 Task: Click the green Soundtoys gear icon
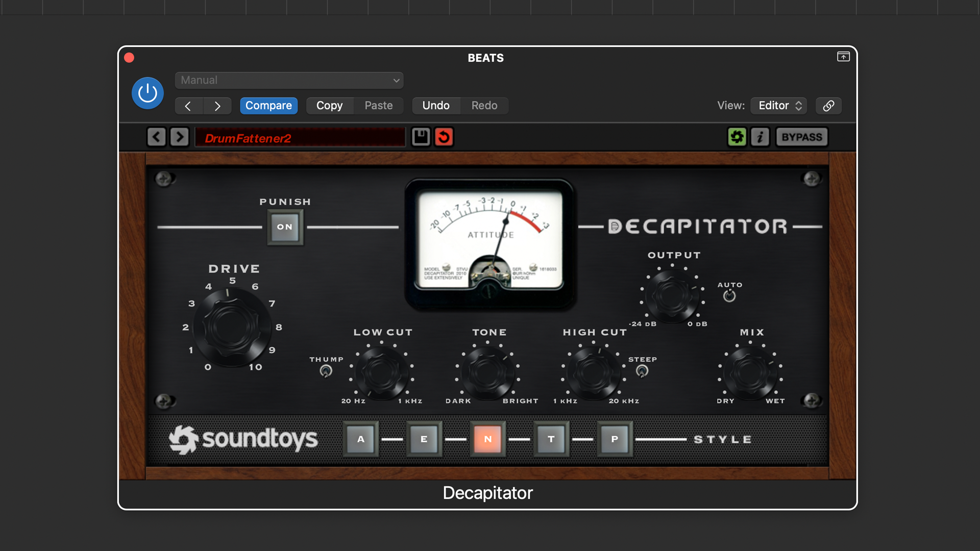[737, 137]
